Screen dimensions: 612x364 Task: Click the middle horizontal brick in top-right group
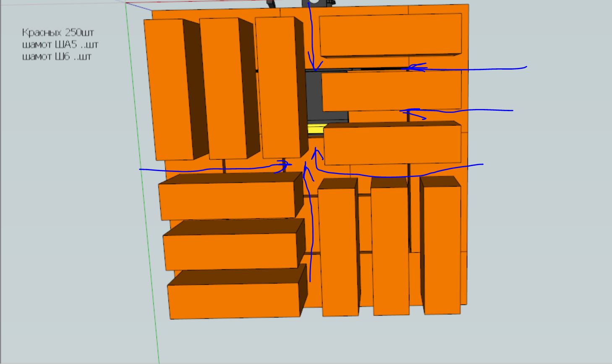click(x=391, y=91)
